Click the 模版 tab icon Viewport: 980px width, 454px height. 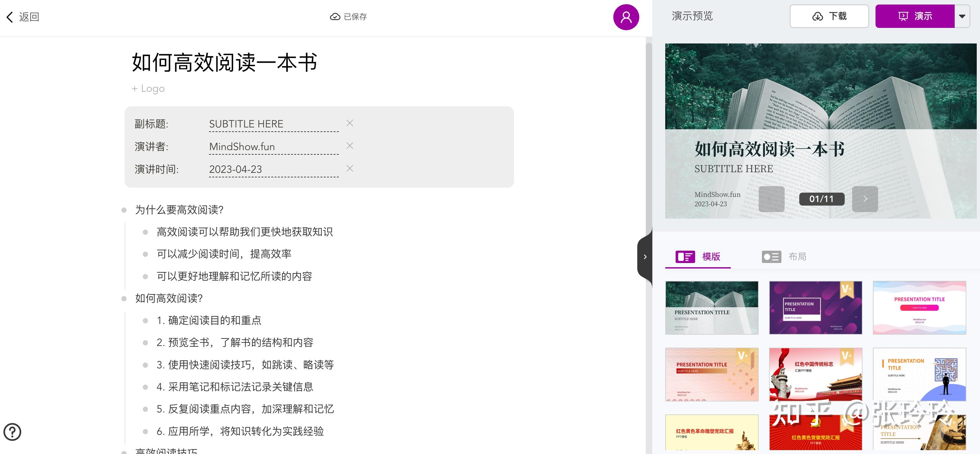tap(685, 257)
